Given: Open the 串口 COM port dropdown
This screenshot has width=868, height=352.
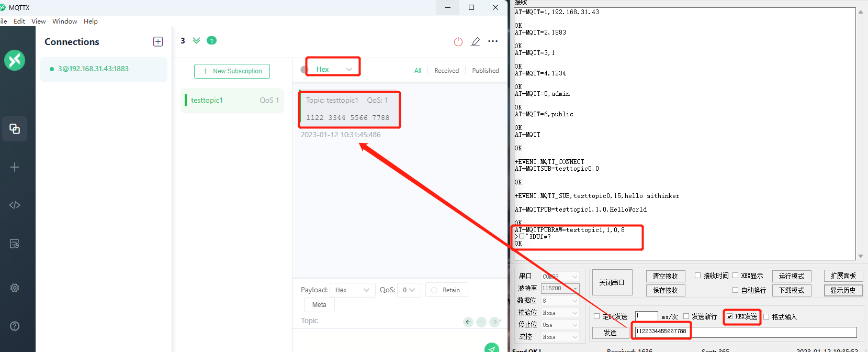Looking at the screenshot, I should click(560, 277).
